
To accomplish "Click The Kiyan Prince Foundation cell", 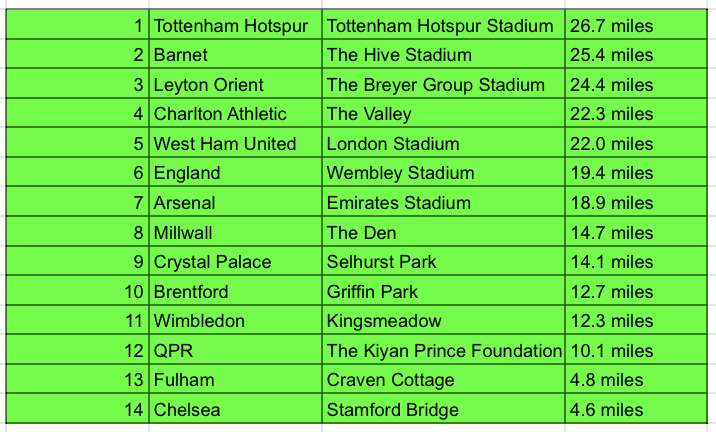I will [x=443, y=349].
